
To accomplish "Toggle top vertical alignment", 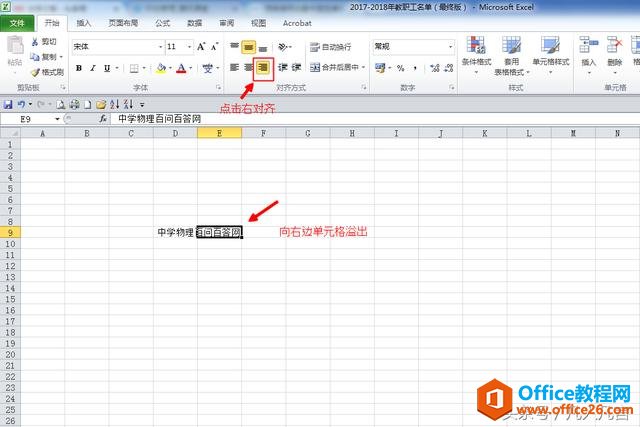I will click(234, 47).
